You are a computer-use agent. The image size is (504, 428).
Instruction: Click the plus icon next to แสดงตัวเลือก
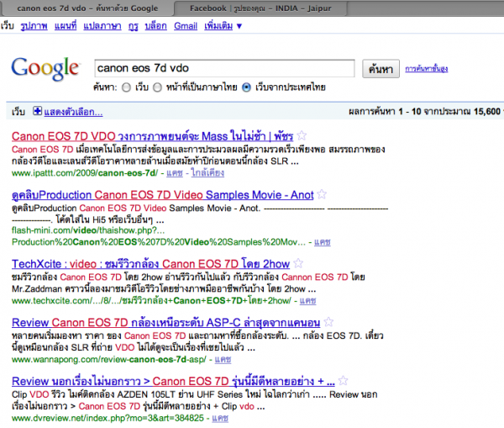[37, 111]
